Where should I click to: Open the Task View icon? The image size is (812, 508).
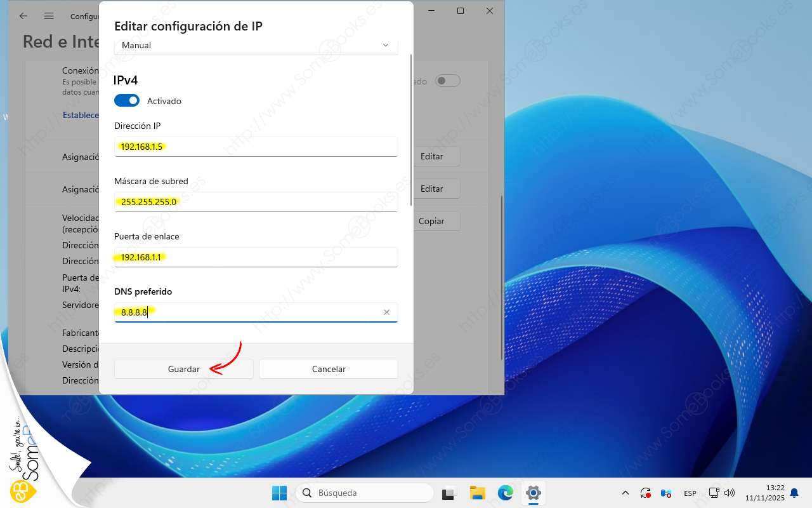(x=450, y=493)
